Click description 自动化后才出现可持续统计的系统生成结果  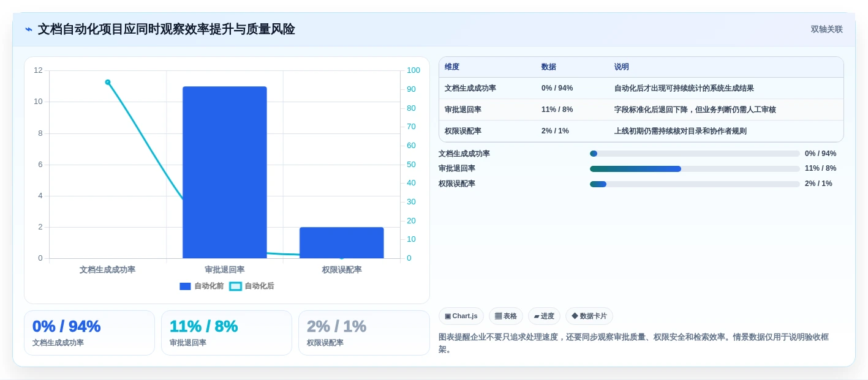684,88
